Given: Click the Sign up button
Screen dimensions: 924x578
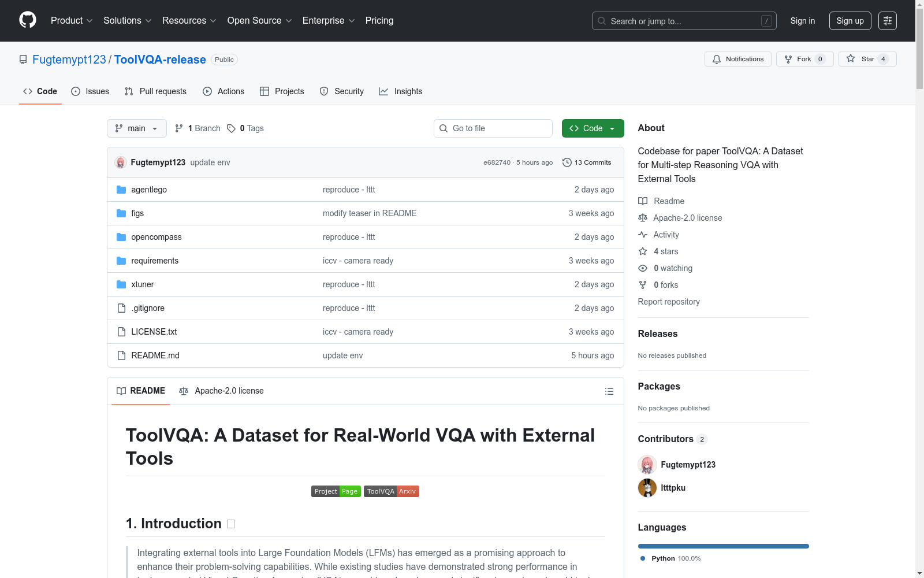Looking at the screenshot, I should (850, 21).
